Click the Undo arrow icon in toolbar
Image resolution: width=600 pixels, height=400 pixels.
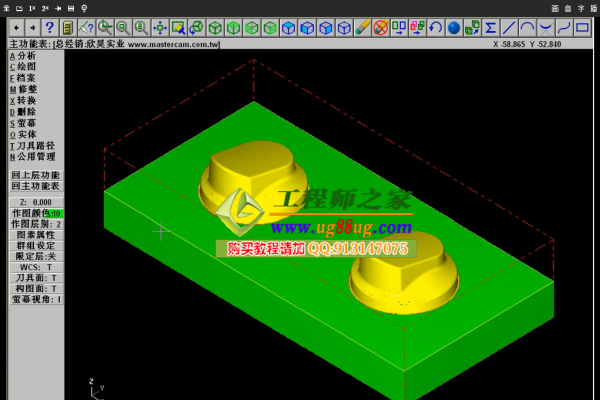[435, 27]
